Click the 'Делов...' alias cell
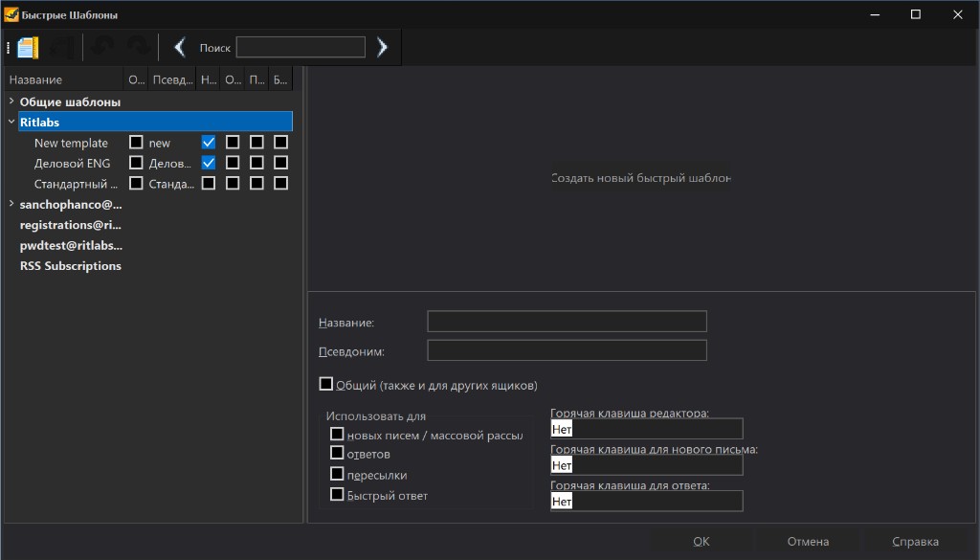This screenshot has height=560, width=980. (x=170, y=164)
